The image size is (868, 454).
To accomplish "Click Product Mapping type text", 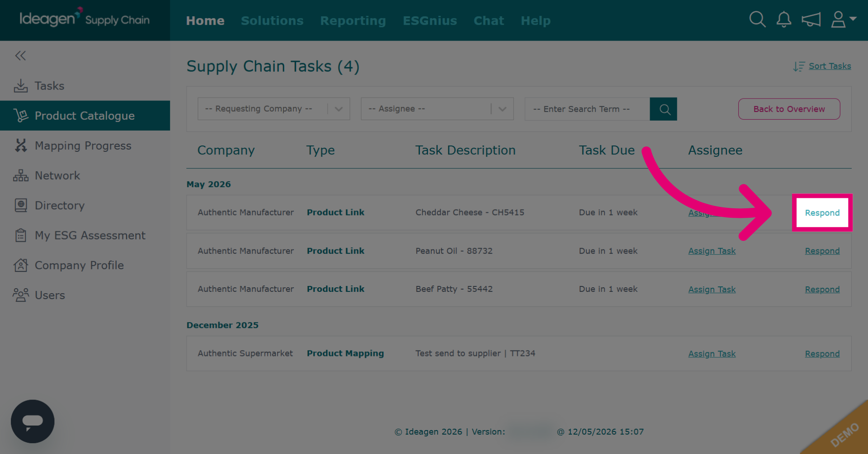I will (345, 354).
